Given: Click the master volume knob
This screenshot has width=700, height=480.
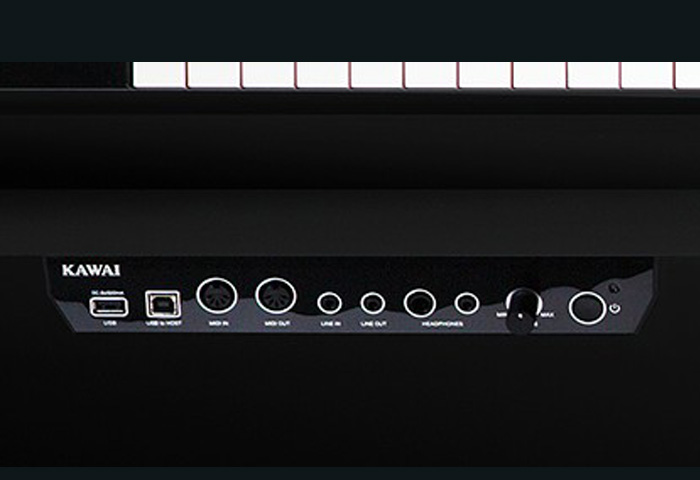Looking at the screenshot, I should pos(523,310).
